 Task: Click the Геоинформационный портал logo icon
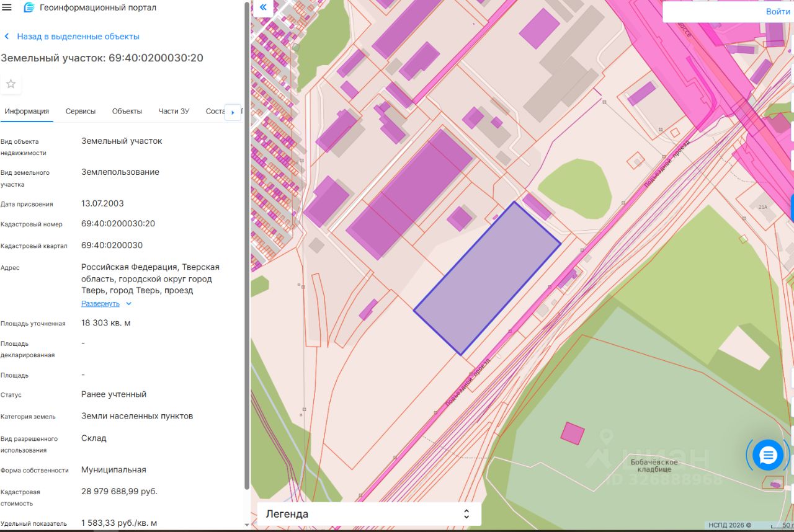click(29, 7)
